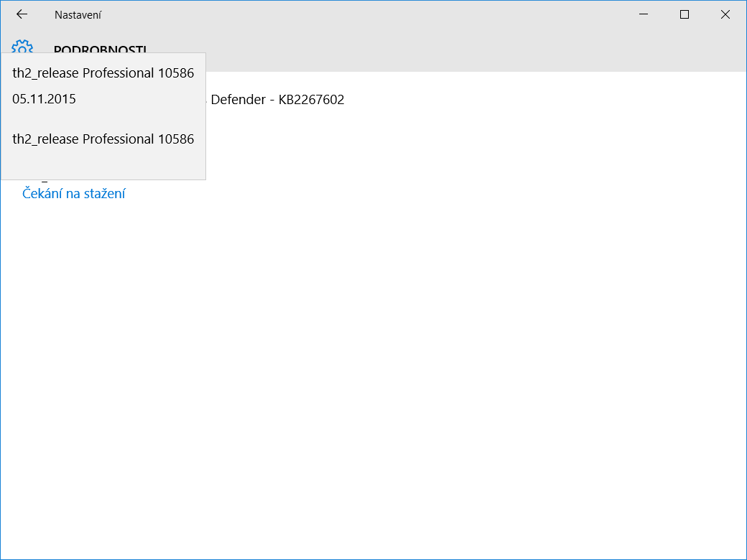Go back using the arrow icon
This screenshot has height=560, width=747.
tap(22, 15)
